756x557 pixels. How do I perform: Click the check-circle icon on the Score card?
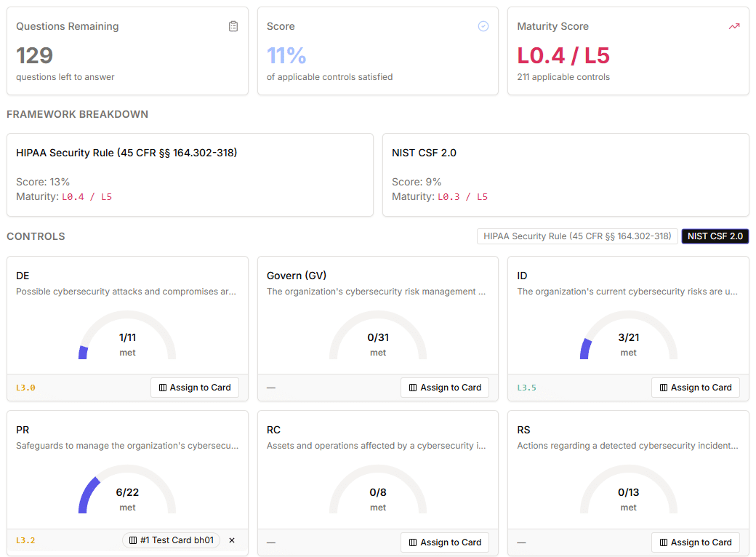tap(483, 25)
